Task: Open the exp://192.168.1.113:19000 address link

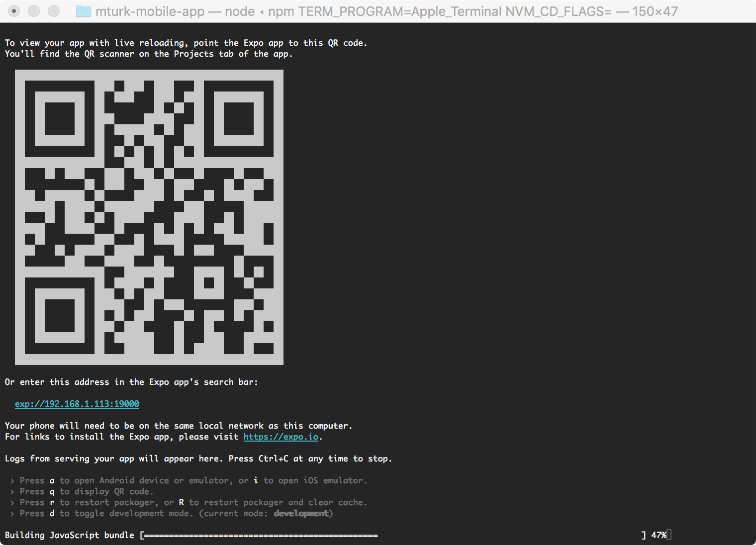Action: [x=77, y=404]
